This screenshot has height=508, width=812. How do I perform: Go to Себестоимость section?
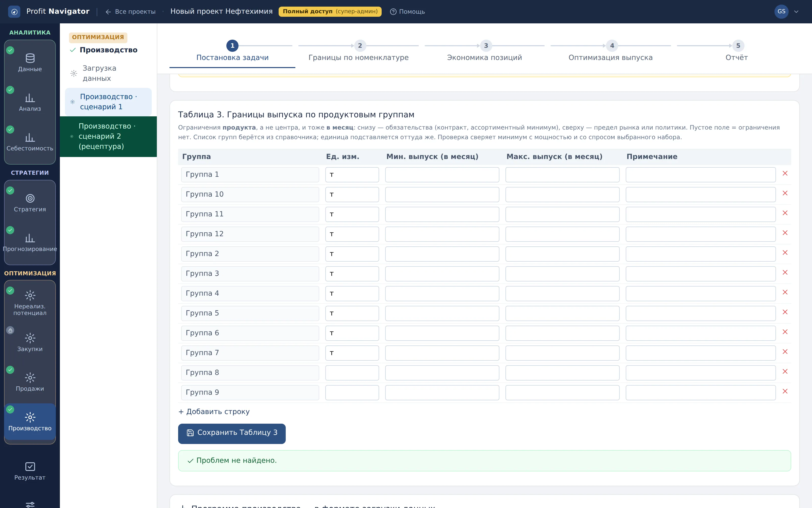tap(30, 142)
